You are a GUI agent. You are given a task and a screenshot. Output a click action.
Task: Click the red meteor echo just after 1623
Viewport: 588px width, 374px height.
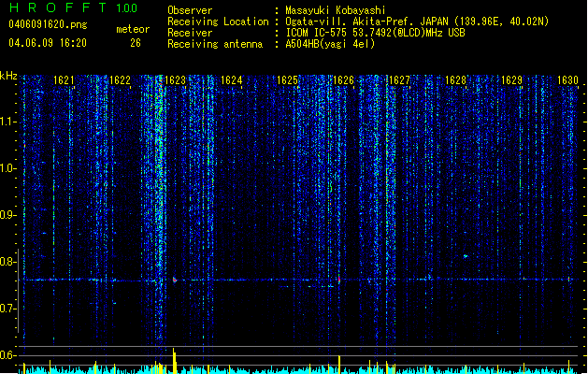[175, 280]
